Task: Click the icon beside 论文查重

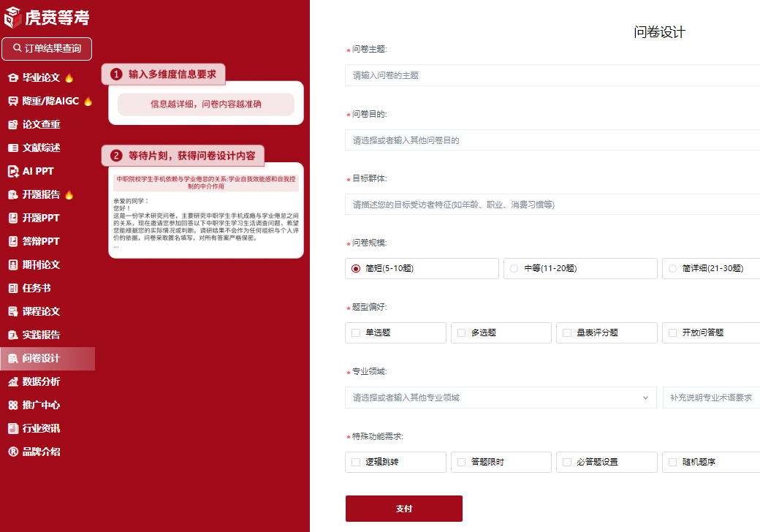Action: (13, 124)
